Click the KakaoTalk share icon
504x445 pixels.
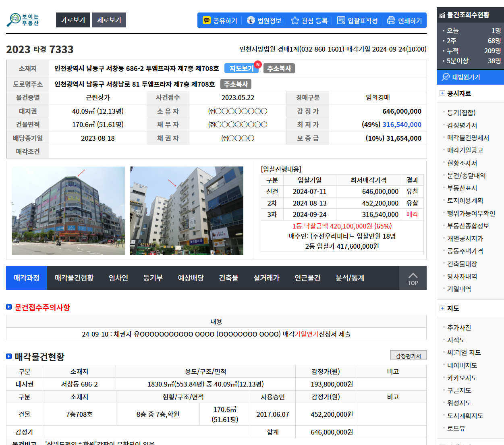(x=207, y=20)
